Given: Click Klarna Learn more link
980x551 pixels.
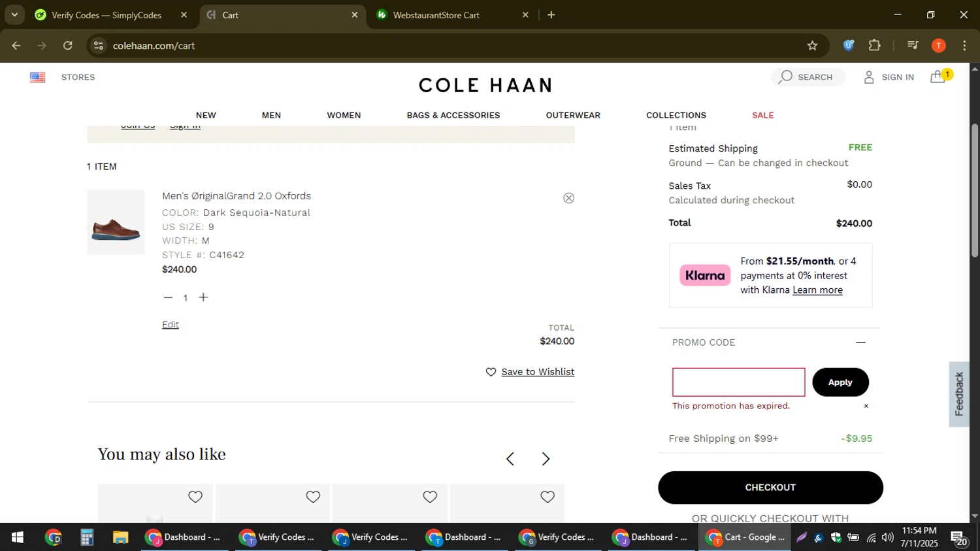Looking at the screenshot, I should [817, 290].
